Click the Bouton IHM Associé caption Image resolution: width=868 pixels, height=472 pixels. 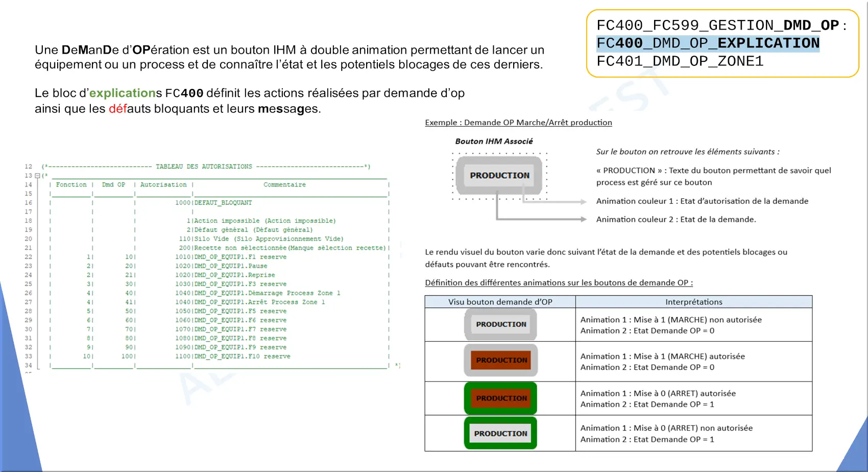494,141
